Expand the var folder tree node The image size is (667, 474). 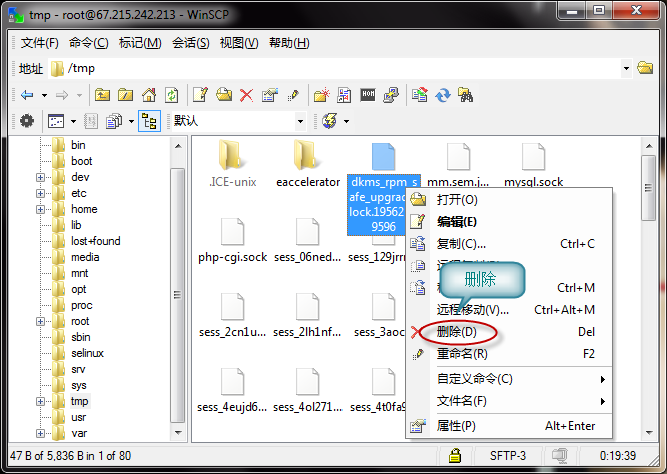[x=41, y=433]
